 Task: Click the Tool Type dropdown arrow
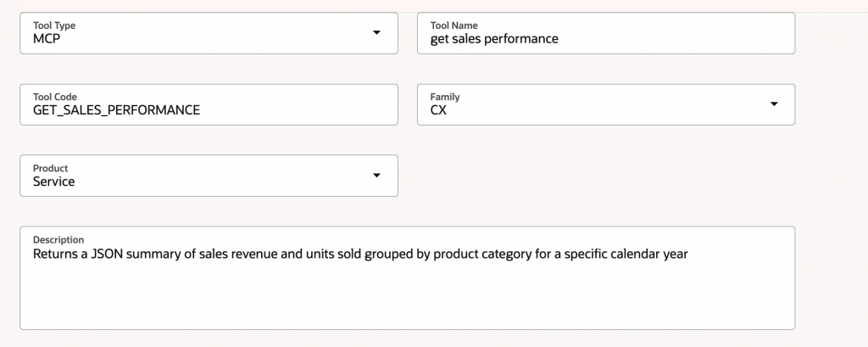pos(377,33)
